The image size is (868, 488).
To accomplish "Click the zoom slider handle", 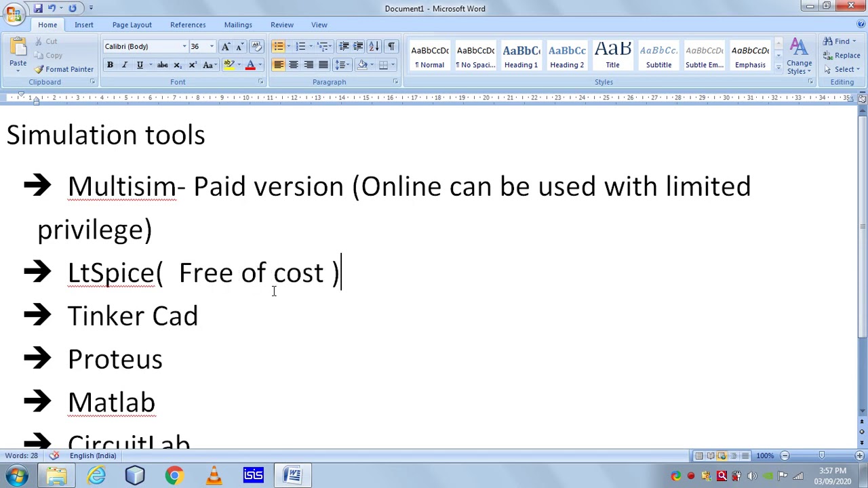I will [x=822, y=455].
